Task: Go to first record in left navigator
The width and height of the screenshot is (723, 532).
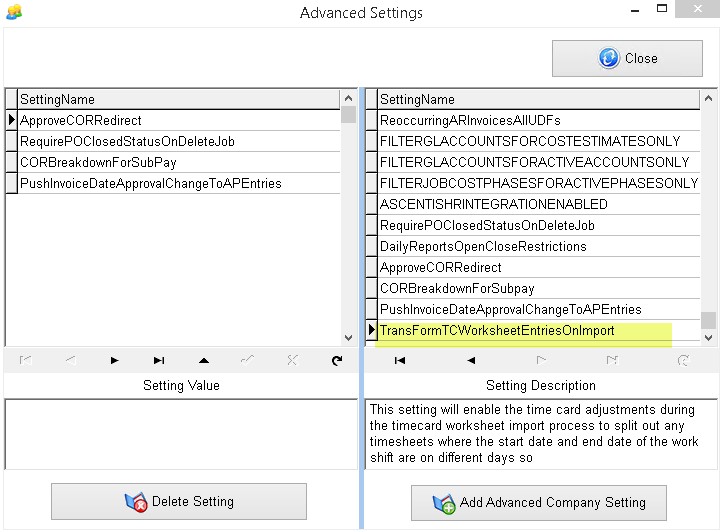Action: tap(26, 361)
